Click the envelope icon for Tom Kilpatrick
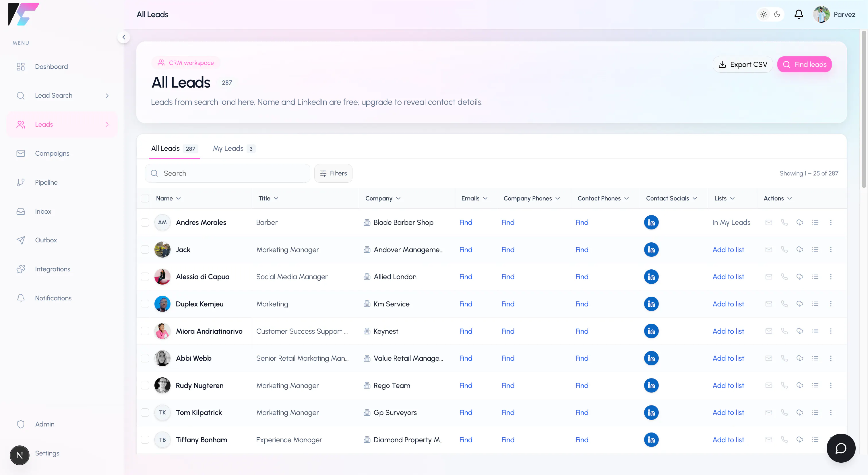Image resolution: width=868 pixels, height=475 pixels. pos(769,413)
